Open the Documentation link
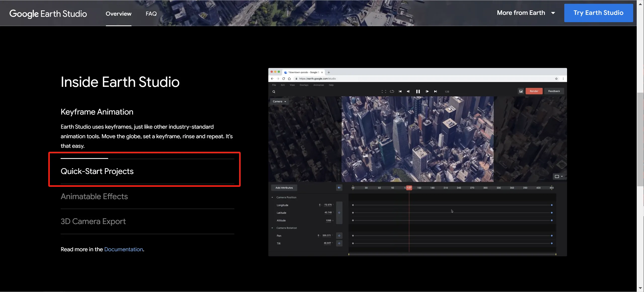The width and height of the screenshot is (644, 292). [123, 249]
